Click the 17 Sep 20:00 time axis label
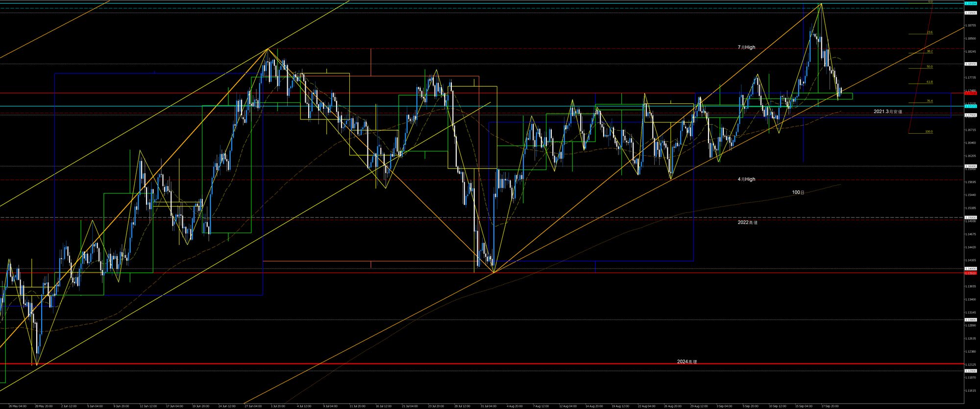 point(830,406)
